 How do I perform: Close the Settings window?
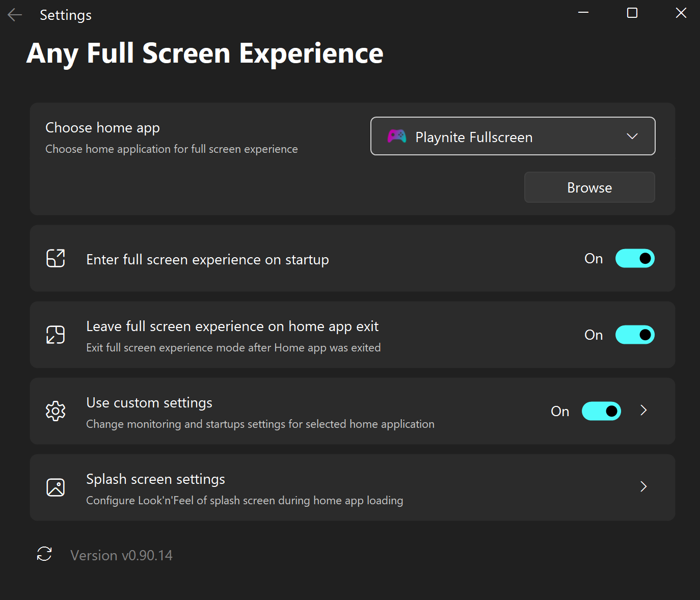click(x=681, y=13)
